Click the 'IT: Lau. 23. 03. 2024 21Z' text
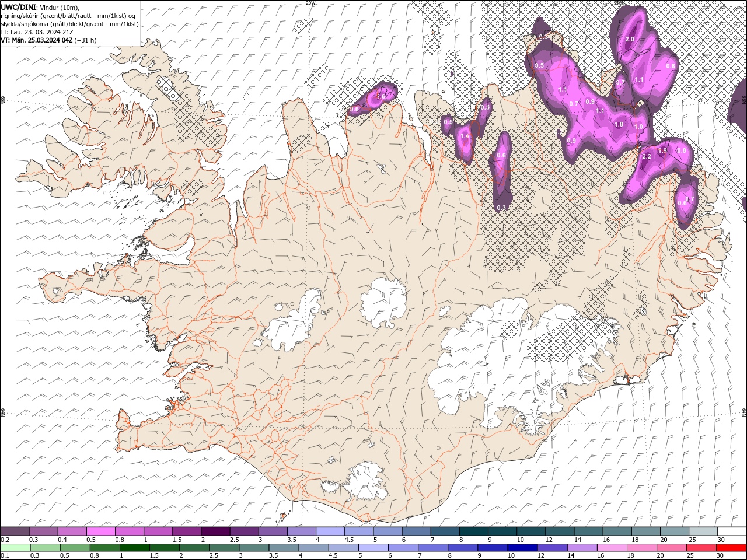Viewport: 747px width, 560px height. click(x=37, y=32)
